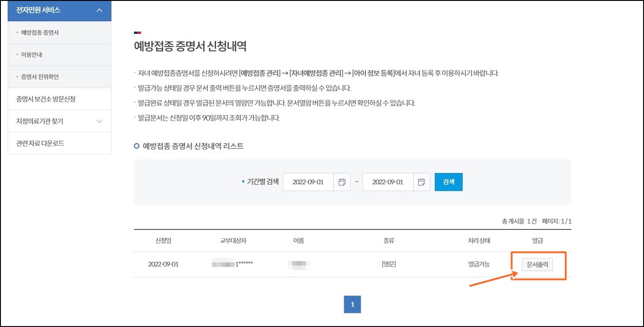Click the 예방접종 증명서 신청내역 리스트 heading
Image resolution: width=644 pixels, height=327 pixels.
[x=193, y=146]
